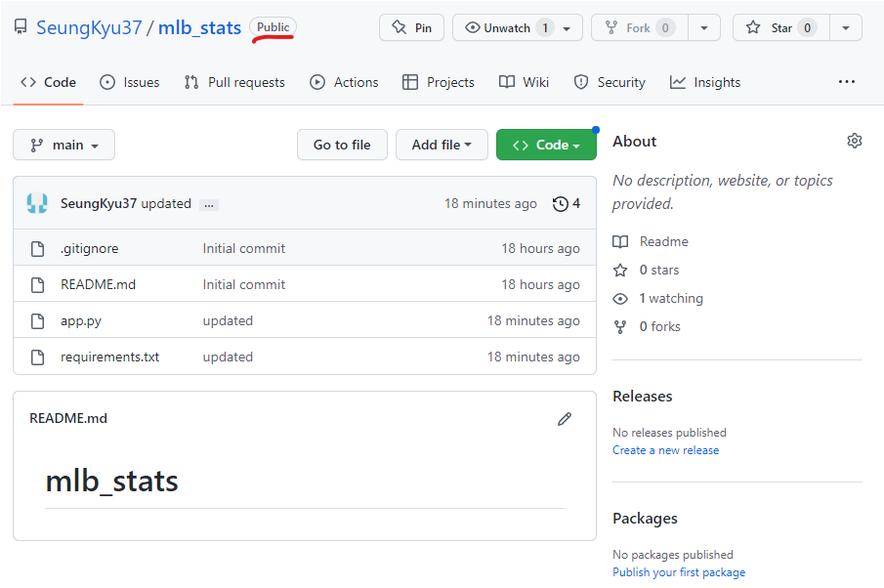Viewport: 884px width, 588px height.
Task: Click 'Create a new release' link
Action: [x=666, y=450]
